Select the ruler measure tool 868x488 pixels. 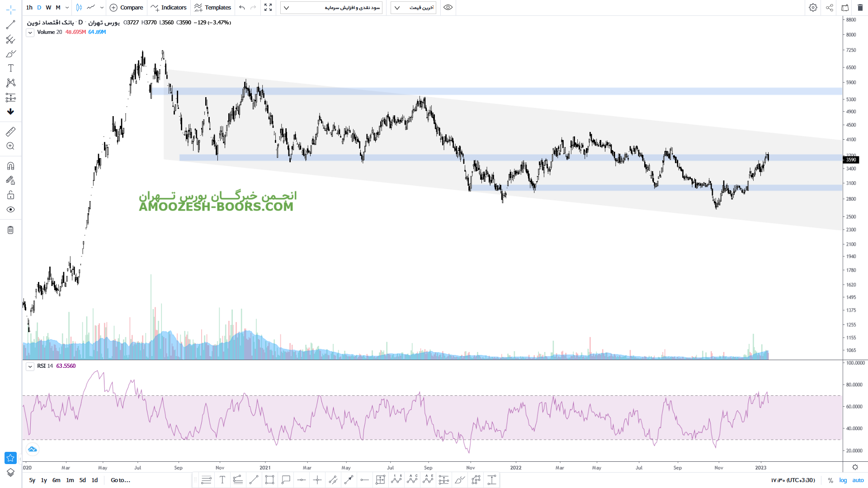[10, 131]
